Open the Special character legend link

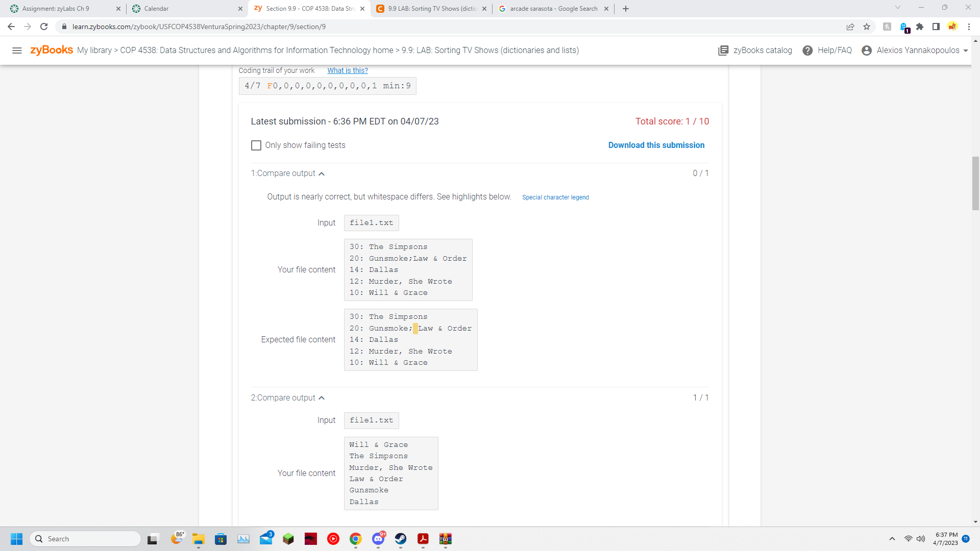pos(555,197)
